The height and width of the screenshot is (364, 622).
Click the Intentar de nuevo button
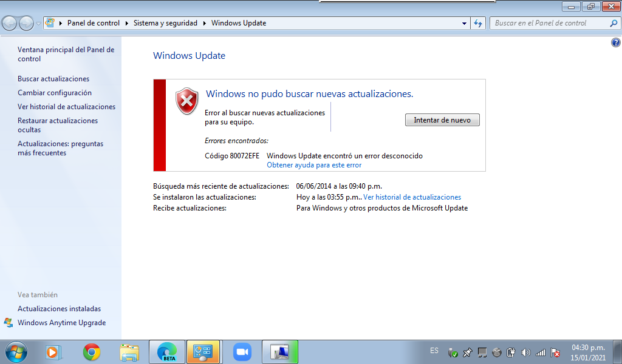click(x=442, y=120)
